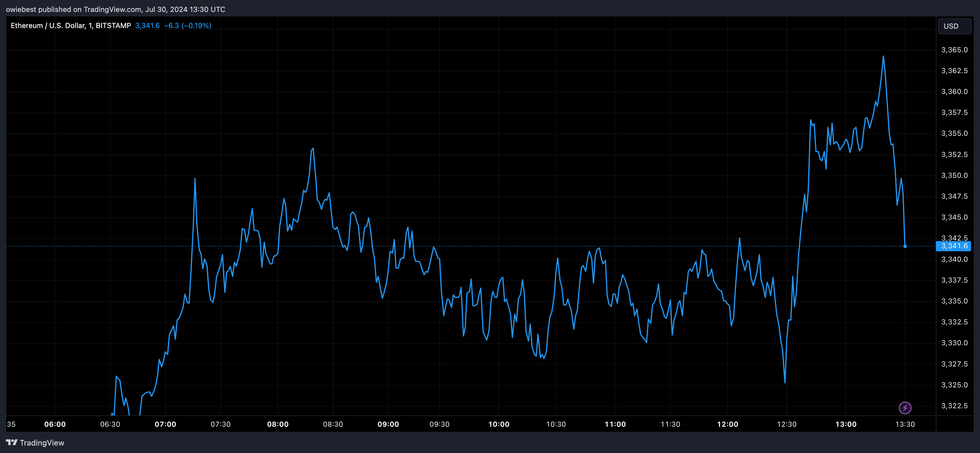Click the USD currency button
This screenshot has height=453, width=980.
[x=954, y=26]
